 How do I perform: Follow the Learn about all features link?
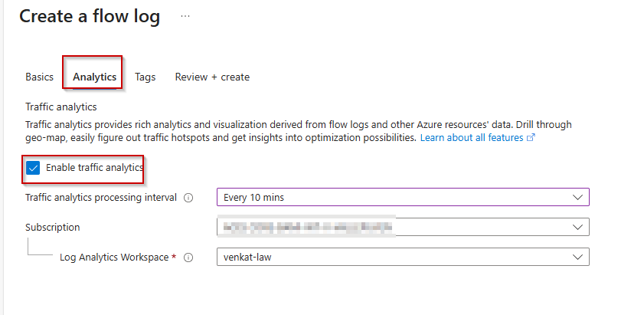[x=471, y=138]
